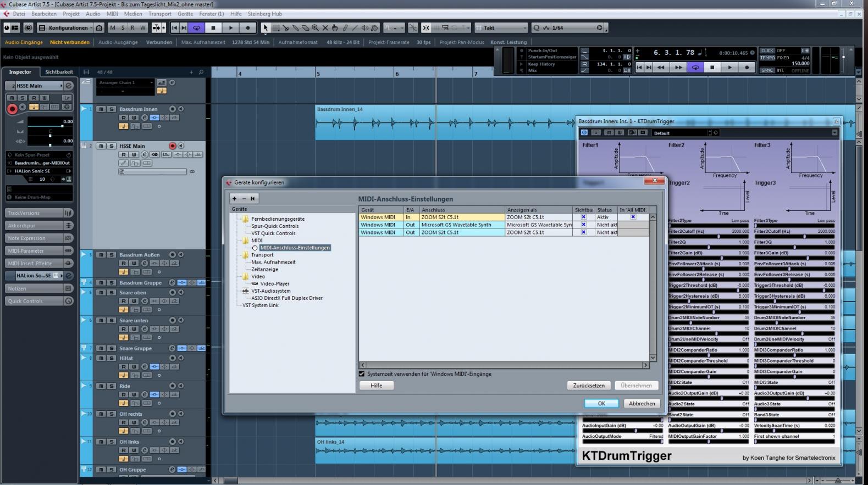The width and height of the screenshot is (868, 485).
Task: Click add device plus icon in Geräte konfigurieren
Action: 235,199
